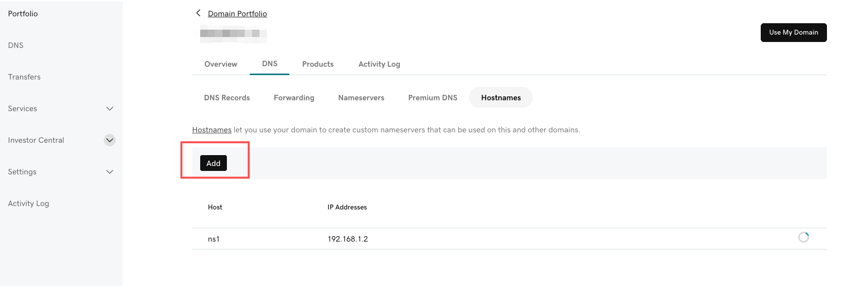Expand the Investor Central chevron
Image resolution: width=868 pixels, height=288 pixels.
pyautogui.click(x=110, y=140)
